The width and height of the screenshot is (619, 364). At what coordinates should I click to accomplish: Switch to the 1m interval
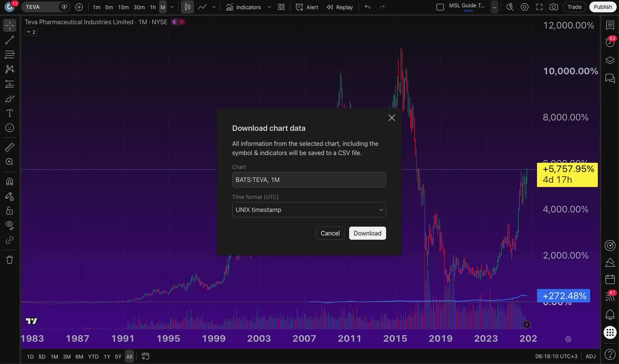point(97,7)
